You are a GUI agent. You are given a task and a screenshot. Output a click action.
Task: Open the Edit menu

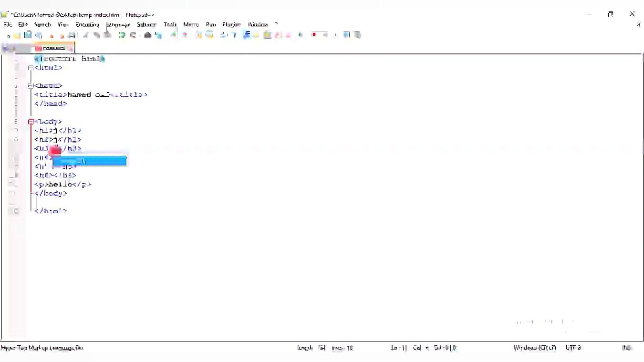(23, 25)
